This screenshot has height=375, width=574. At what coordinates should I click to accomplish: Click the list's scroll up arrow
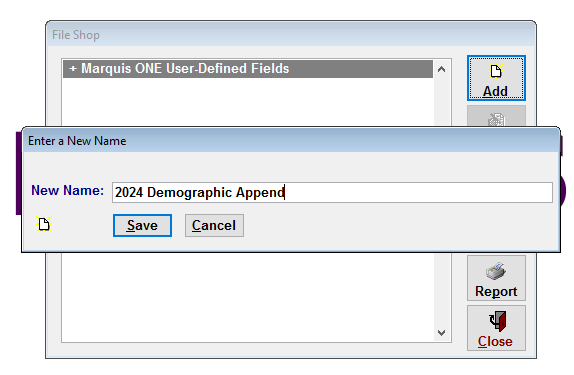[x=442, y=69]
